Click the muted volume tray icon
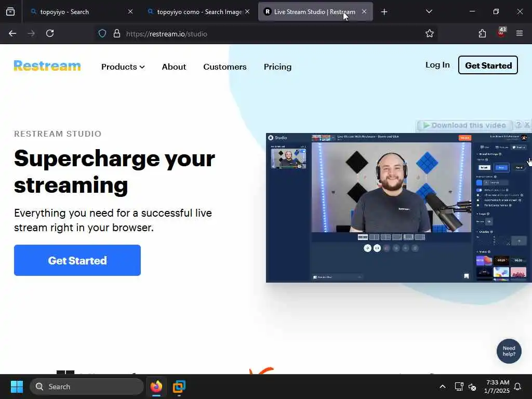 tap(472, 387)
